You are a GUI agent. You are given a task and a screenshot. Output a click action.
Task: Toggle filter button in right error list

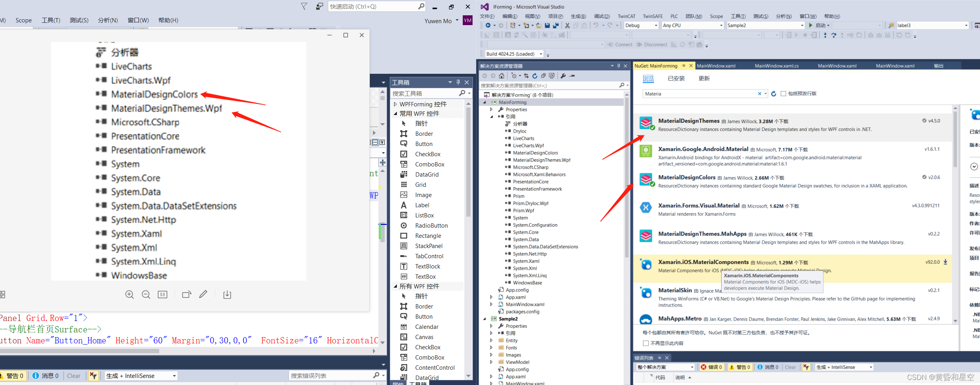tap(806, 367)
